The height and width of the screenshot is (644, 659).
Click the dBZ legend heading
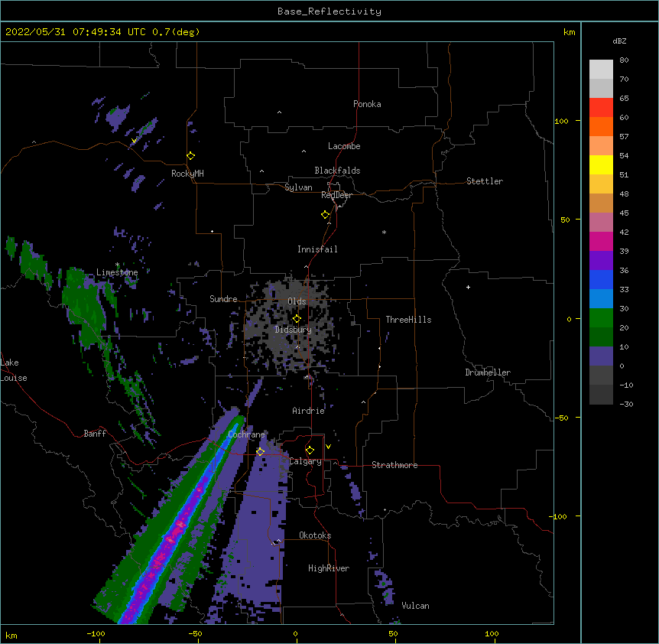coord(619,41)
